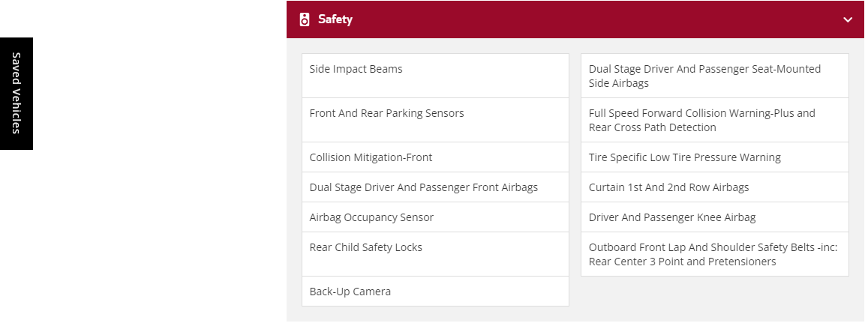Select Airbag Occupancy Sensor item
This screenshot has height=323, width=868.
[x=372, y=217]
